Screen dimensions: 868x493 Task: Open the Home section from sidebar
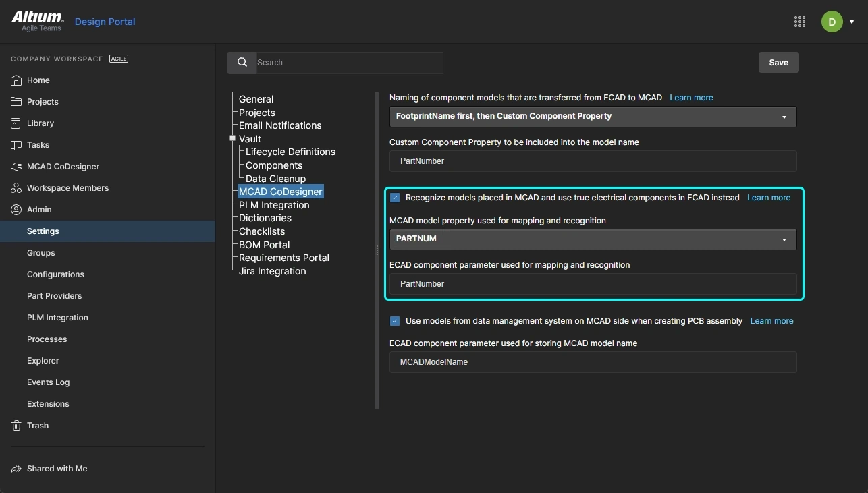[x=38, y=80]
